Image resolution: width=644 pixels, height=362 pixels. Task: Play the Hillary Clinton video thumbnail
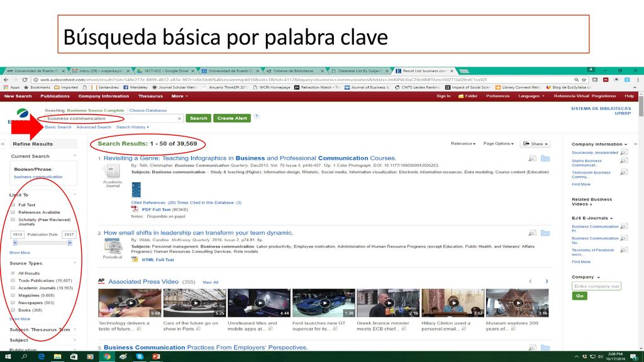[453, 303]
